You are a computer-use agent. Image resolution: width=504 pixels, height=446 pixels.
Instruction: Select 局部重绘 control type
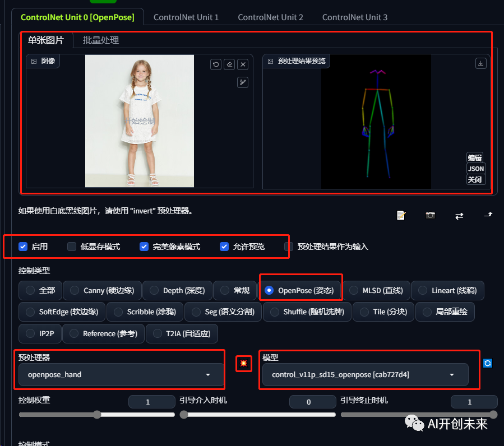445,312
